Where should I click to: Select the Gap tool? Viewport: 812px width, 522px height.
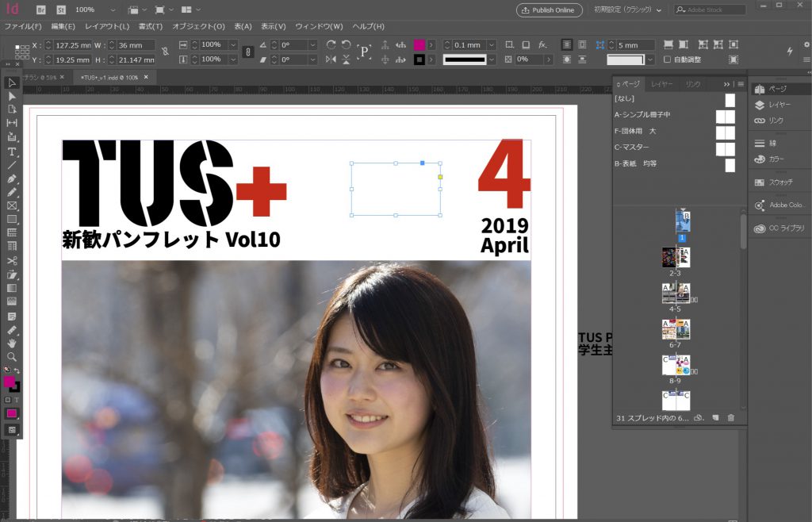(x=11, y=123)
